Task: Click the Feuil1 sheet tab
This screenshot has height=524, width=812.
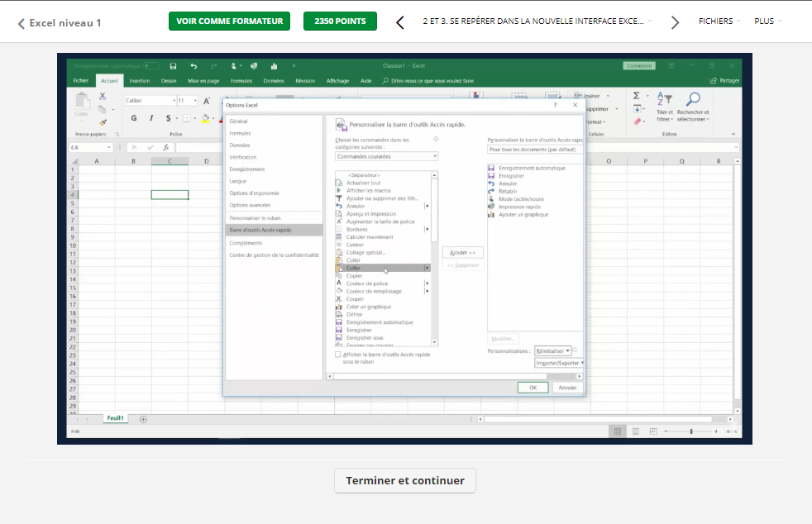Action: pos(115,418)
